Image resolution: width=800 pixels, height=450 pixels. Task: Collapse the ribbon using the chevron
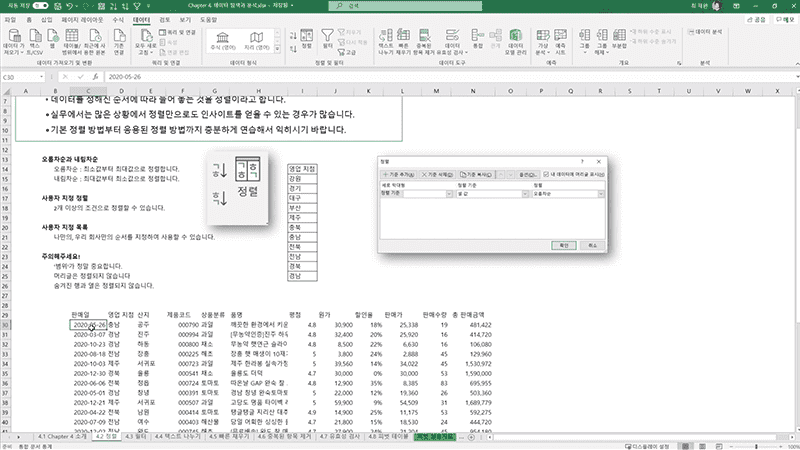(x=796, y=63)
